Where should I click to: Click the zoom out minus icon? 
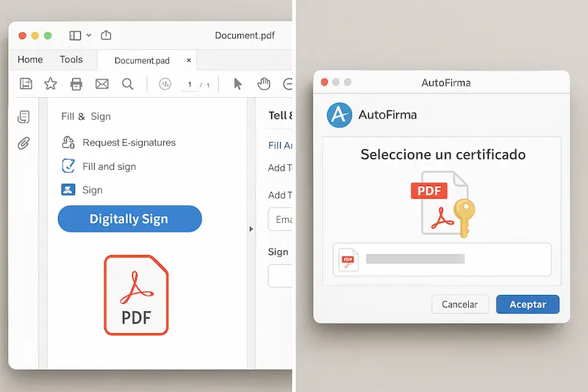point(287,84)
